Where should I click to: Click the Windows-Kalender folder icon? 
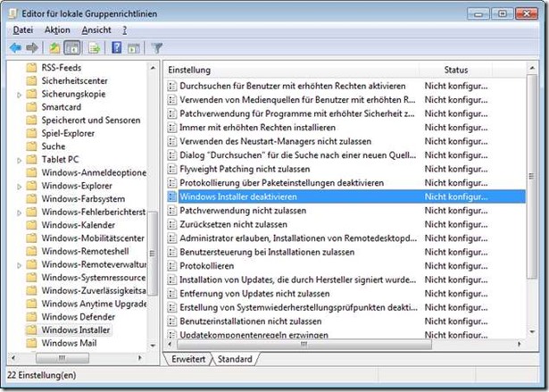coord(31,224)
